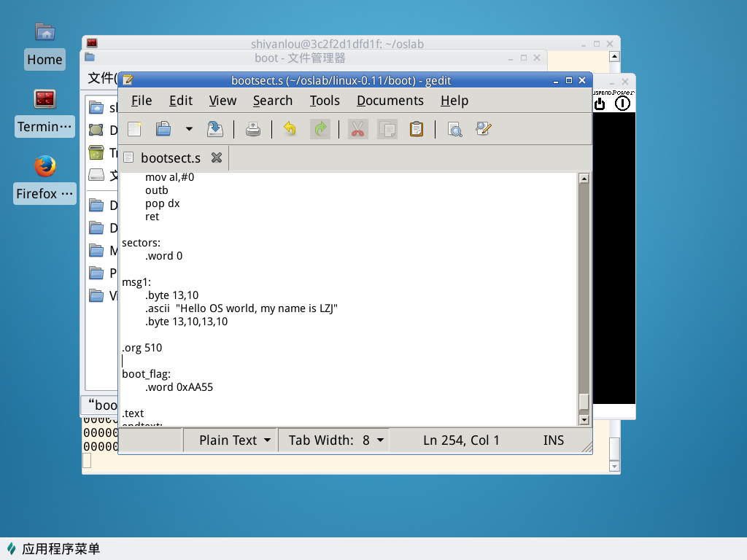This screenshot has width=747, height=560.
Task: Undo the last edit
Action: point(290,129)
